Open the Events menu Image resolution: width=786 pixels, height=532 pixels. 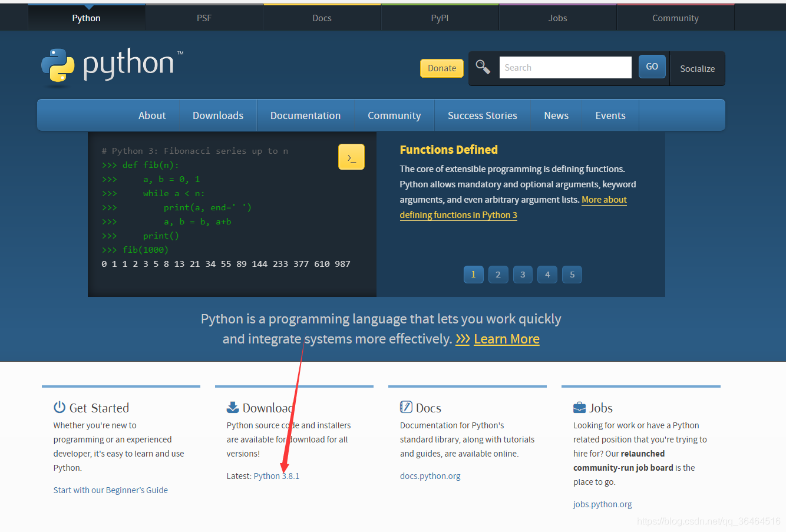tap(610, 115)
